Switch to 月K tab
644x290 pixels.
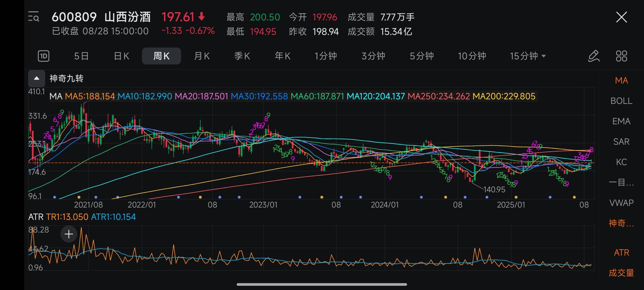pyautogui.click(x=202, y=56)
